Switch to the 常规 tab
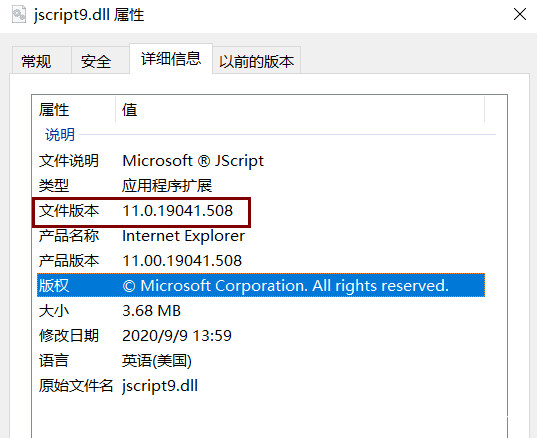537x438 pixels. [x=36, y=62]
